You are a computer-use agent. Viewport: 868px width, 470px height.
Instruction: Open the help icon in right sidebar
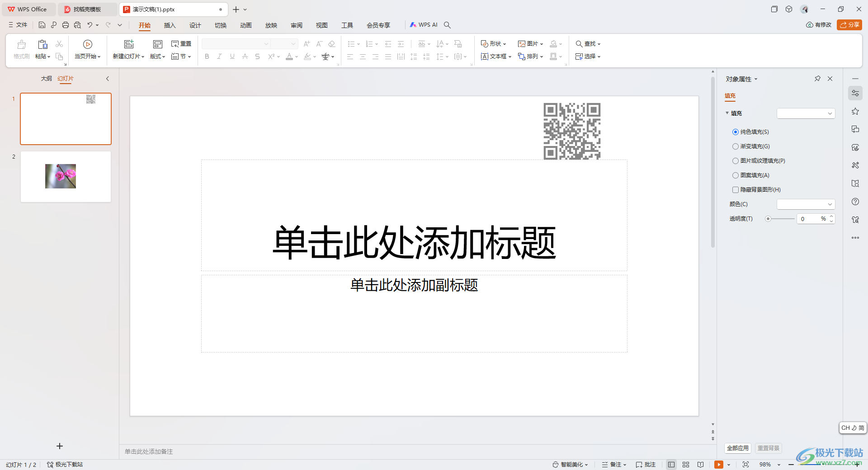point(855,202)
